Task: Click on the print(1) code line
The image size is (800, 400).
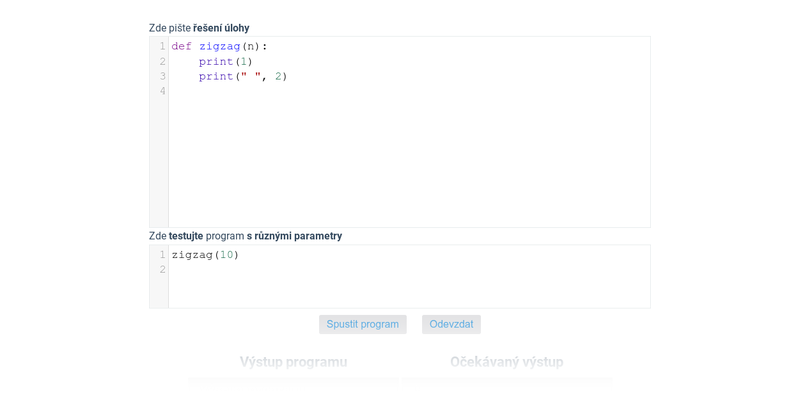Action: point(226,62)
